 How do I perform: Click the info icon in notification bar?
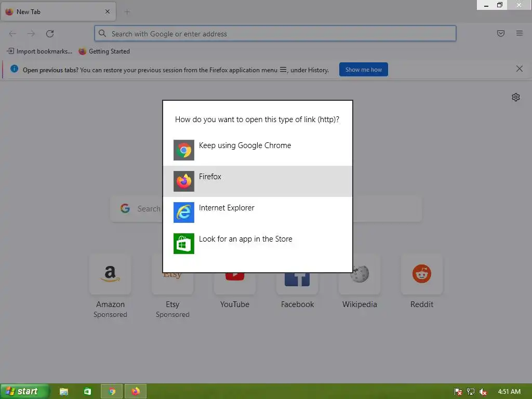click(14, 69)
